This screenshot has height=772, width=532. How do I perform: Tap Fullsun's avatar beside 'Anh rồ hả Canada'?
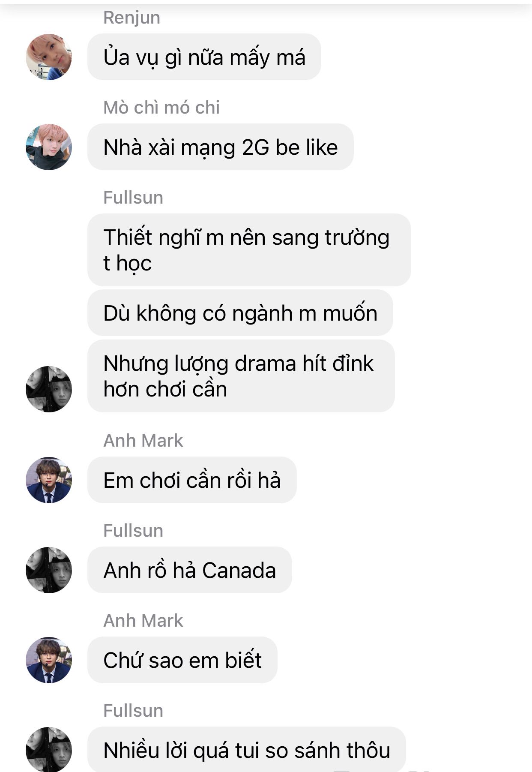click(x=49, y=570)
